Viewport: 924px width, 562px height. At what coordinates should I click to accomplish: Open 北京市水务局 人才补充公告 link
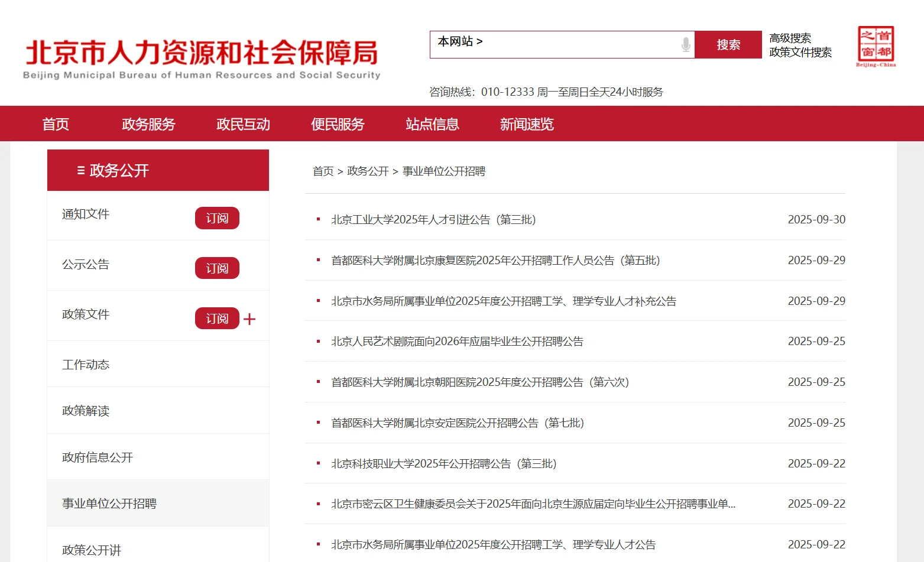coord(504,301)
